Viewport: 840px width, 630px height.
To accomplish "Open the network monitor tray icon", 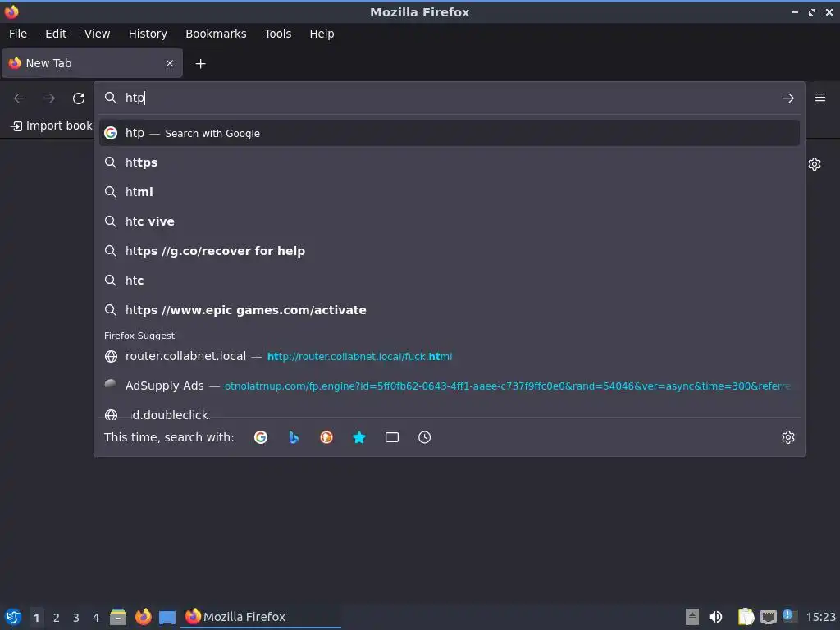I will pos(769,617).
